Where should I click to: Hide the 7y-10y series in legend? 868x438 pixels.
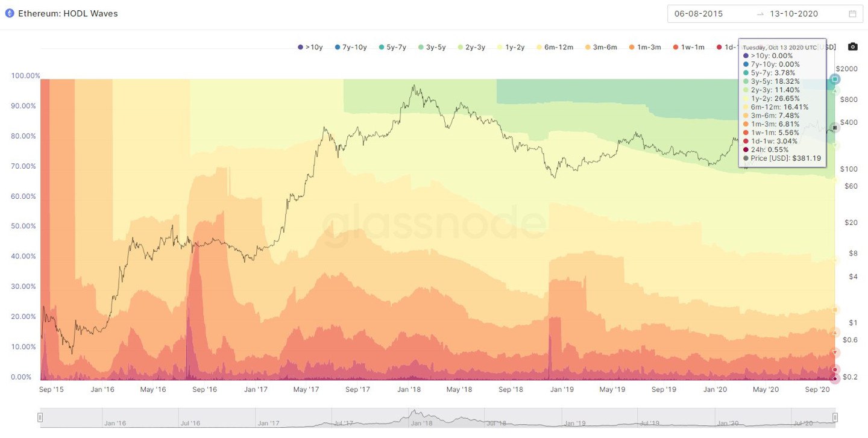tap(350, 47)
